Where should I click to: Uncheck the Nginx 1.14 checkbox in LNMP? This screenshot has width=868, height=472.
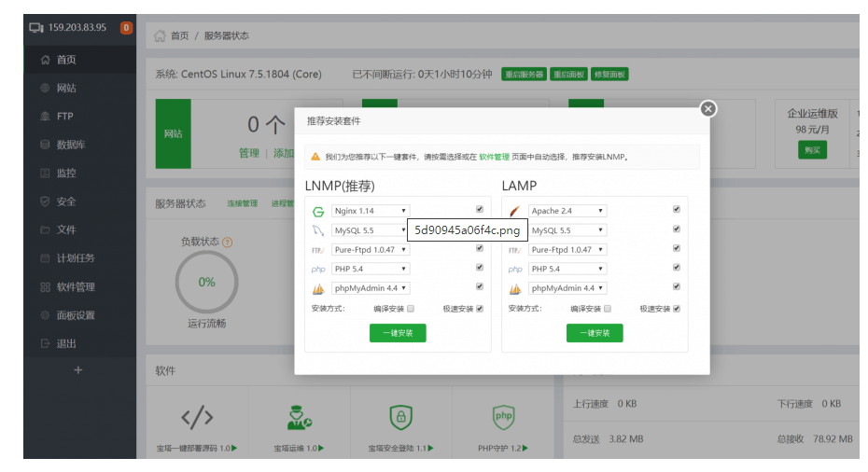480,210
